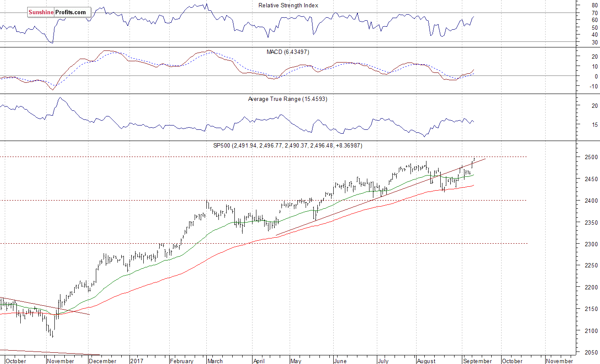Select the SP500 price data title

[x=288, y=146]
